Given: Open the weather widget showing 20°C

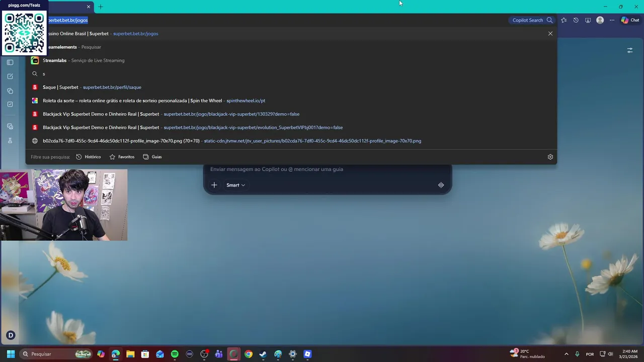Looking at the screenshot, I should [527, 354].
